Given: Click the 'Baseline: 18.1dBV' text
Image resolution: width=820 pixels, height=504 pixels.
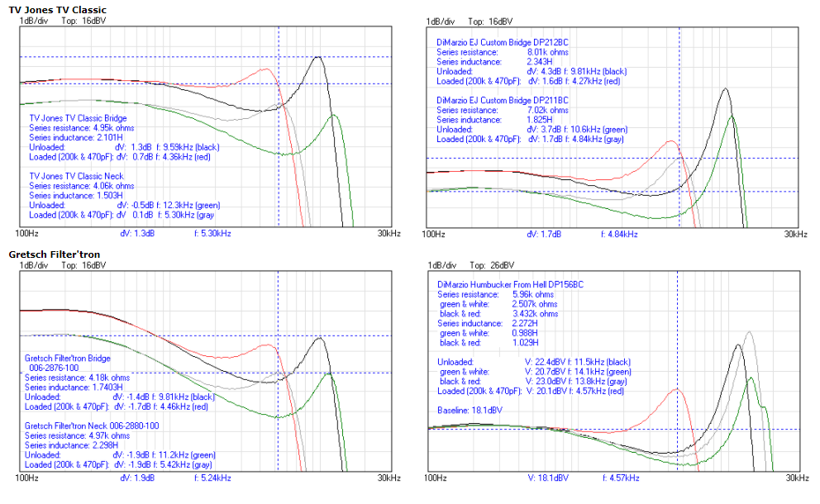Looking at the screenshot, I should (470, 411).
